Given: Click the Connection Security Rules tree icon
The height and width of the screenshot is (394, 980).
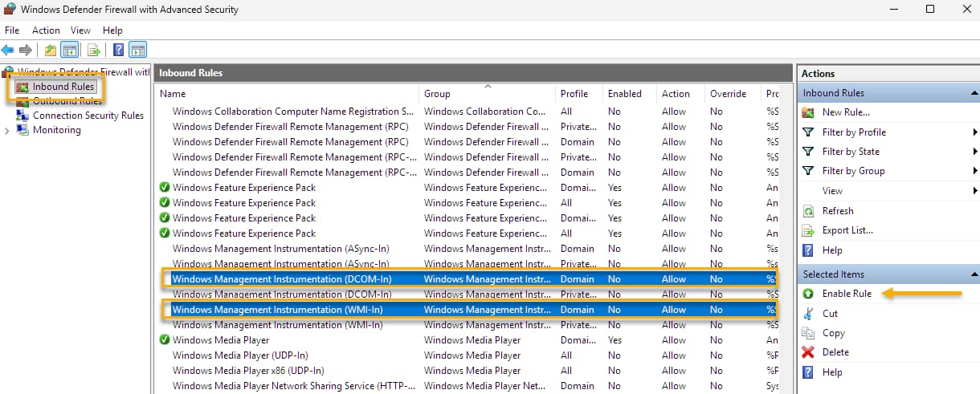Looking at the screenshot, I should 22,116.
